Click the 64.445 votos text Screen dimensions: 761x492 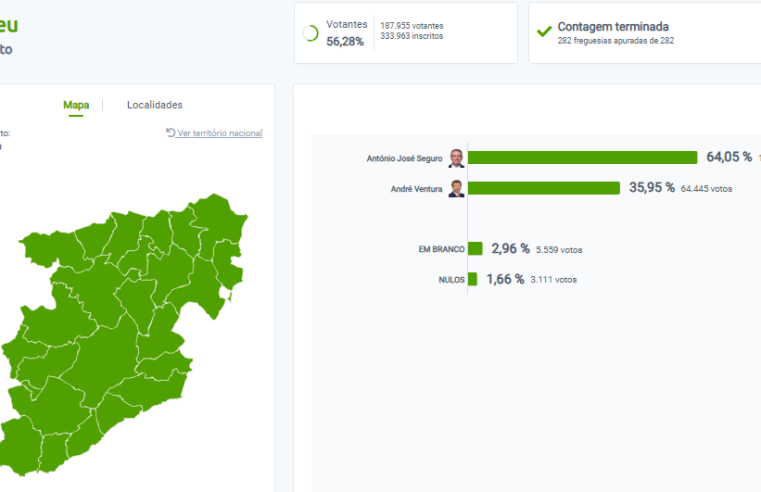pyautogui.click(x=707, y=189)
